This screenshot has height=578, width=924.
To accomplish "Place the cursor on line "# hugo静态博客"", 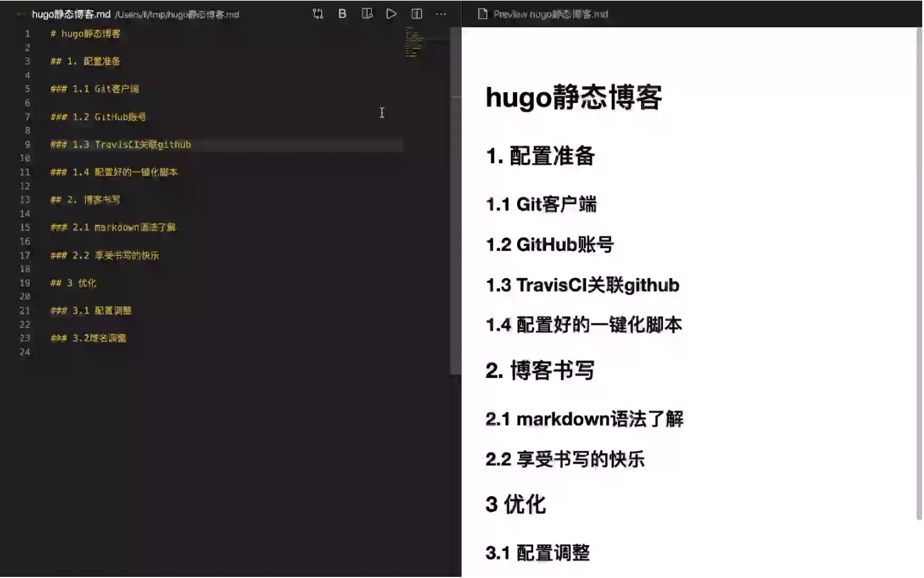I will tap(85, 34).
